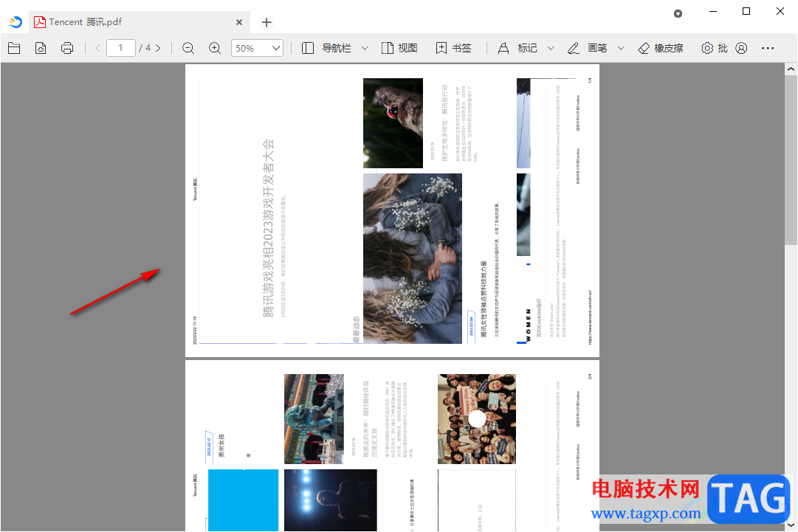The height and width of the screenshot is (532, 798).
Task: Select the 橡皮擦 eraser tool
Action: coord(661,48)
